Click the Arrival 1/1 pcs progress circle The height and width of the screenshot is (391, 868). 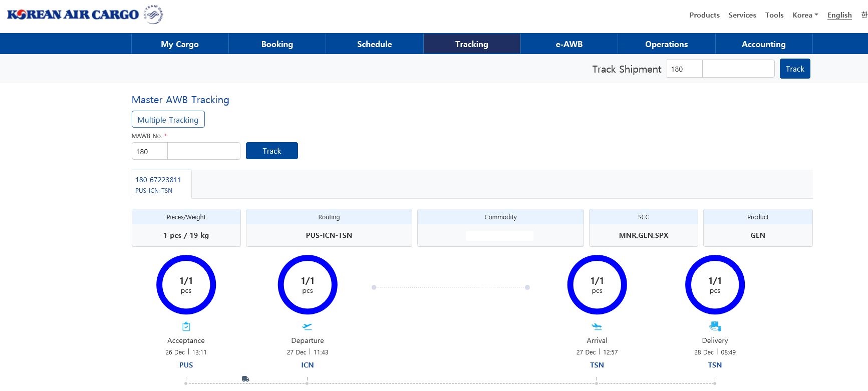pyautogui.click(x=597, y=285)
